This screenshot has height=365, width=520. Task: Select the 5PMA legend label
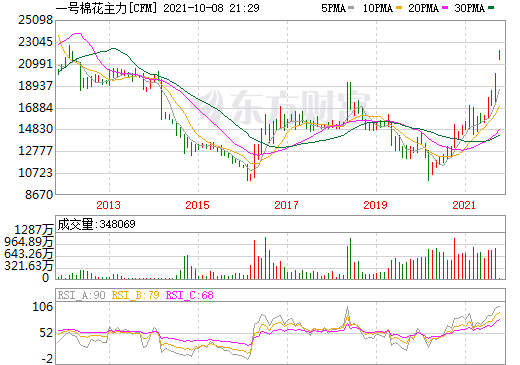tap(333, 8)
